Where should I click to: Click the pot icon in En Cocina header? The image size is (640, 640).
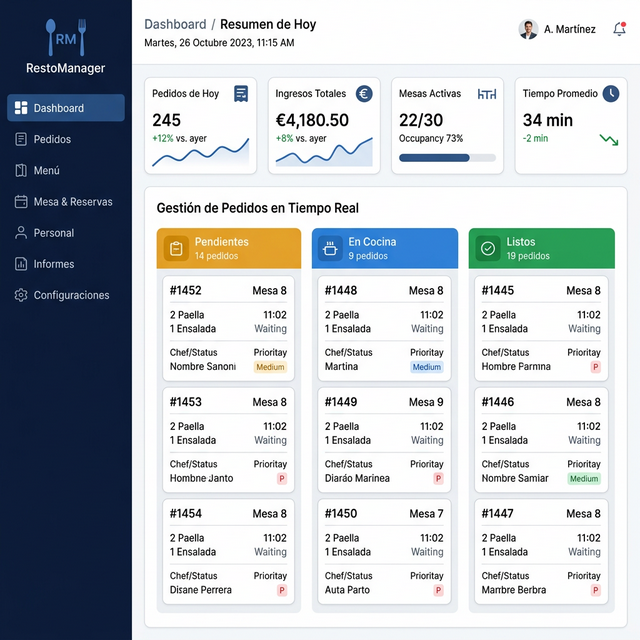pos(330,248)
